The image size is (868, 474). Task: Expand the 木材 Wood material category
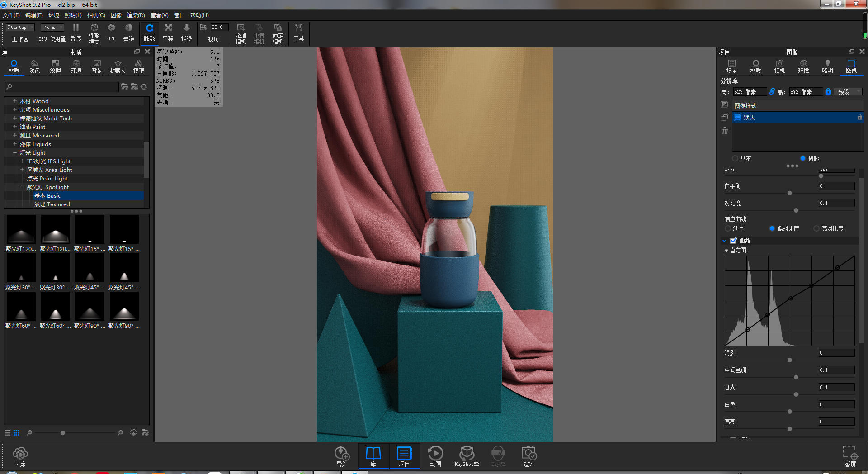pyautogui.click(x=15, y=101)
